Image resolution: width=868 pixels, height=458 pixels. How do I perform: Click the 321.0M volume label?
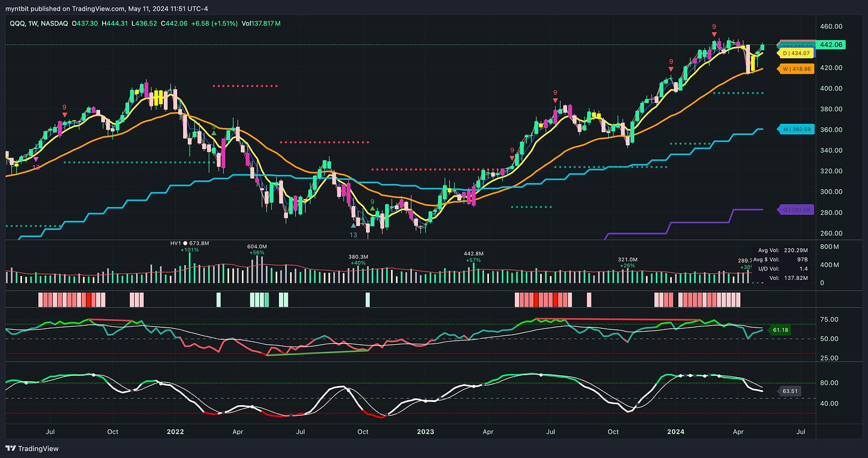pos(628,260)
